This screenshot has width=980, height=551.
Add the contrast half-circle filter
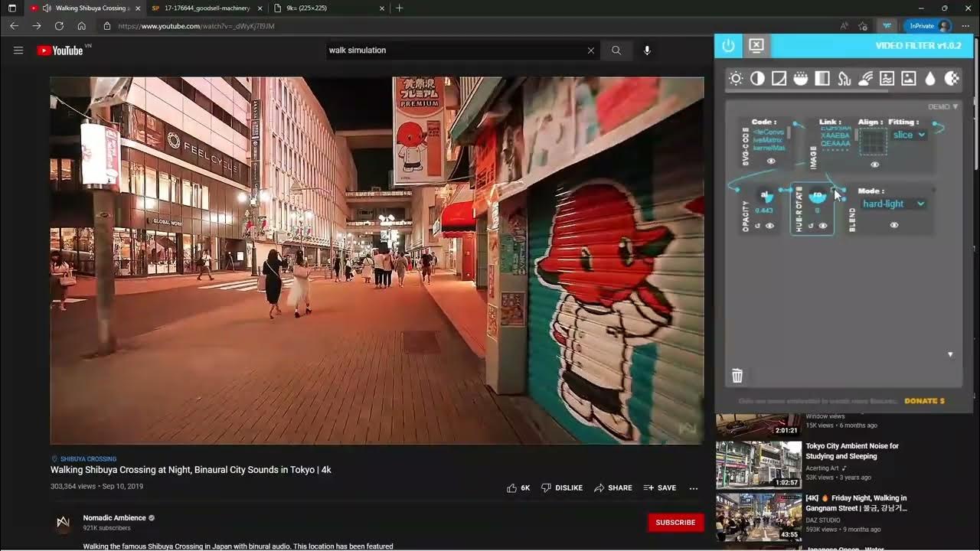point(757,78)
